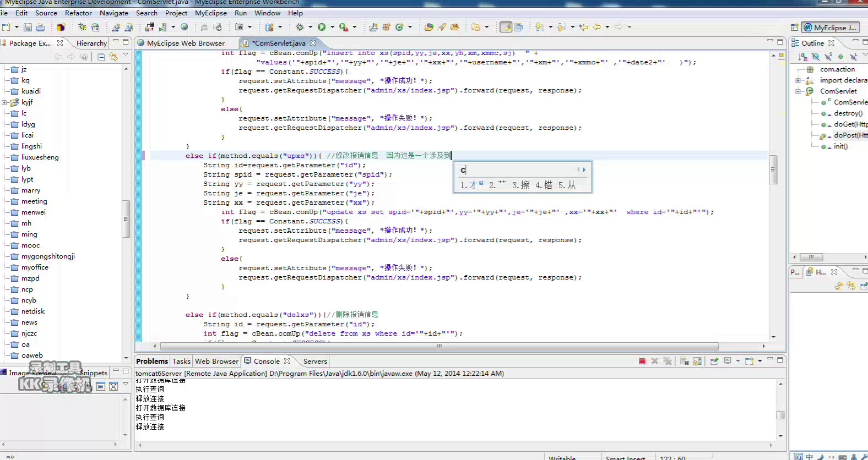Image resolution: width=868 pixels, height=460 pixels.
Task: Select candidate 3 in the IME popup
Action: pos(520,185)
